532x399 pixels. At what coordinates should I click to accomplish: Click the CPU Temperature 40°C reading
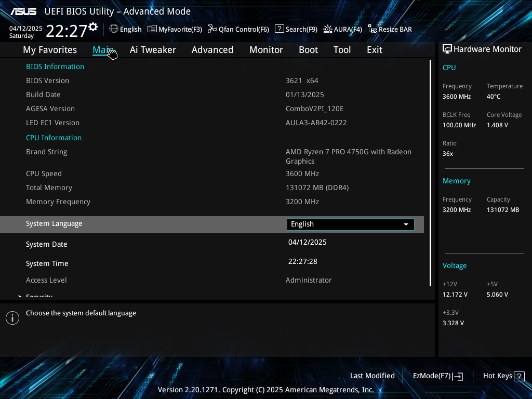[x=494, y=97]
